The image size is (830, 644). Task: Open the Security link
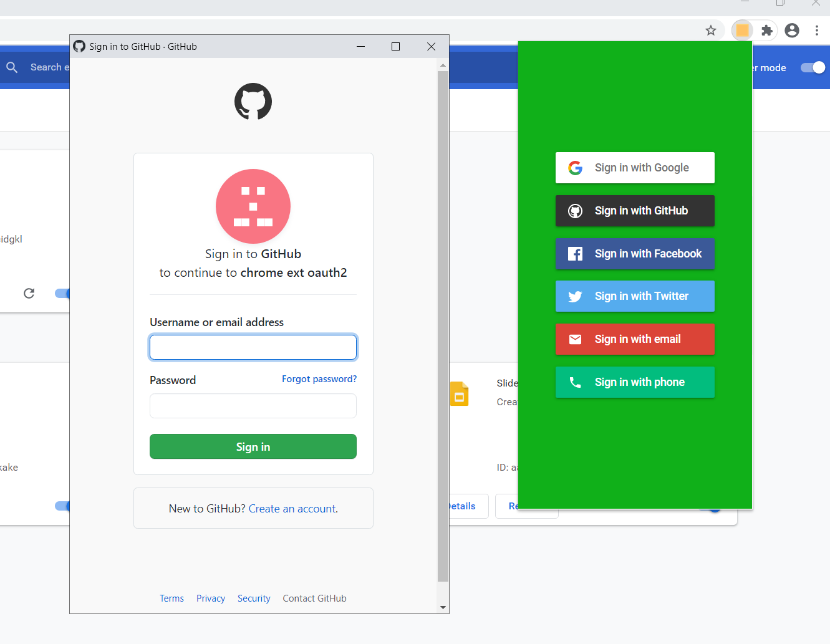coord(254,598)
